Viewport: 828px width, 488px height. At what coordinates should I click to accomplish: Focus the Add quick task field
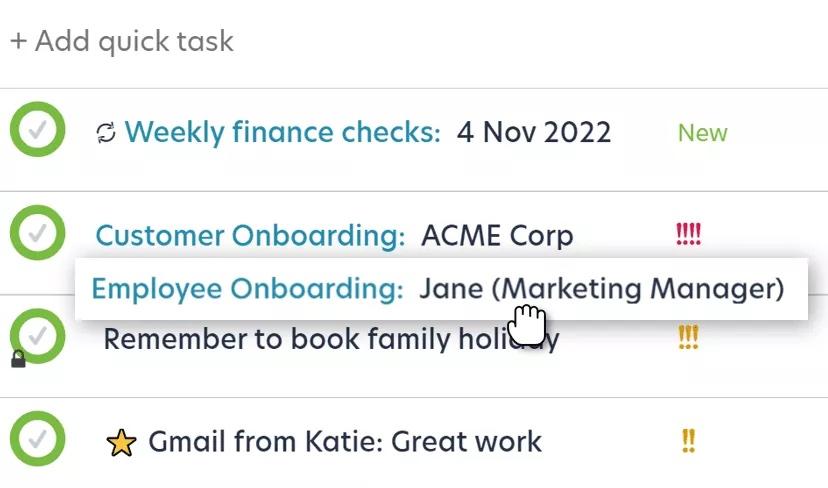click(x=122, y=42)
